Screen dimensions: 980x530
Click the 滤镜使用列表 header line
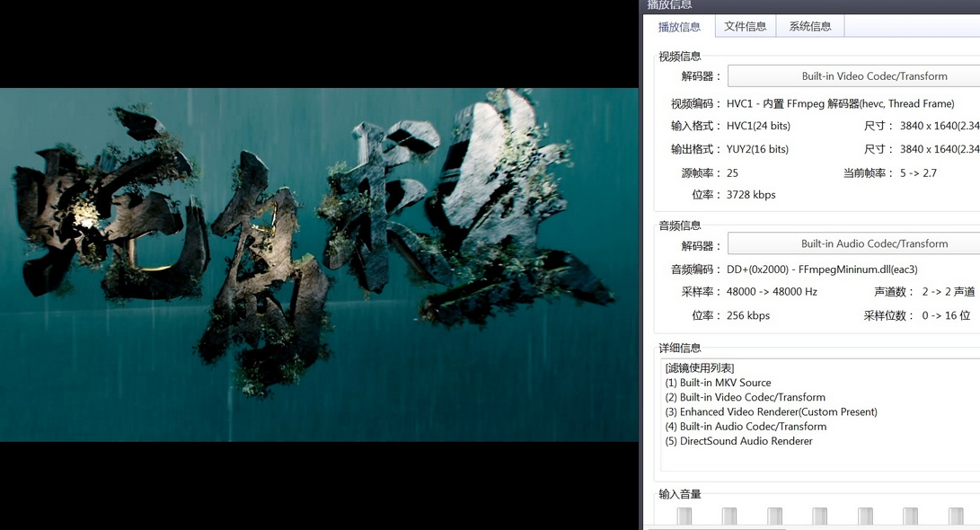tap(700, 368)
